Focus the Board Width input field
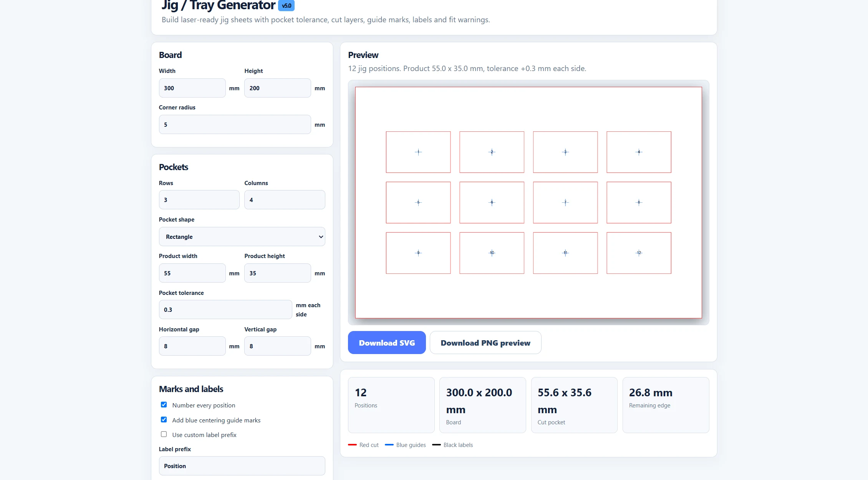The image size is (868, 480). (192, 88)
